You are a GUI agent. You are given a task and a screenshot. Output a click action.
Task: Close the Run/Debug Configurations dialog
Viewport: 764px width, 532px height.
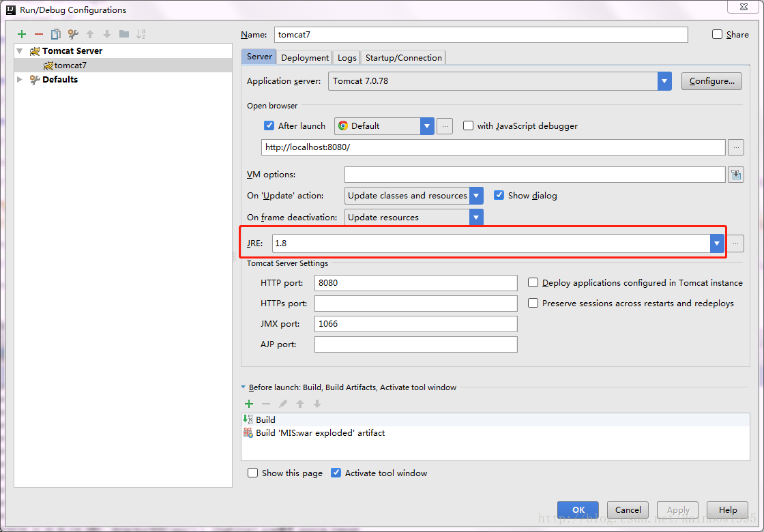pos(745,7)
